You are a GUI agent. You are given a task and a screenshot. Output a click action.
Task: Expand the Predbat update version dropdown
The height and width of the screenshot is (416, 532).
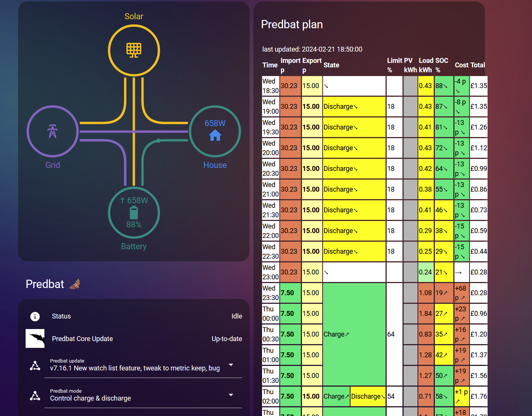point(231,365)
